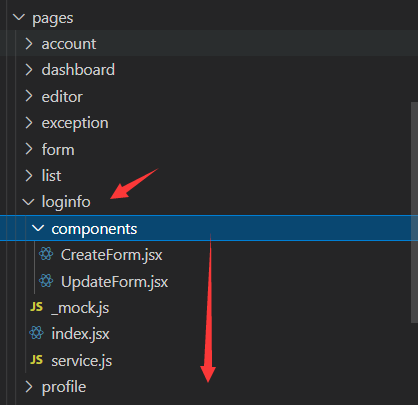
Task: Expand the dashboard folder chevron
Action: click(29, 70)
